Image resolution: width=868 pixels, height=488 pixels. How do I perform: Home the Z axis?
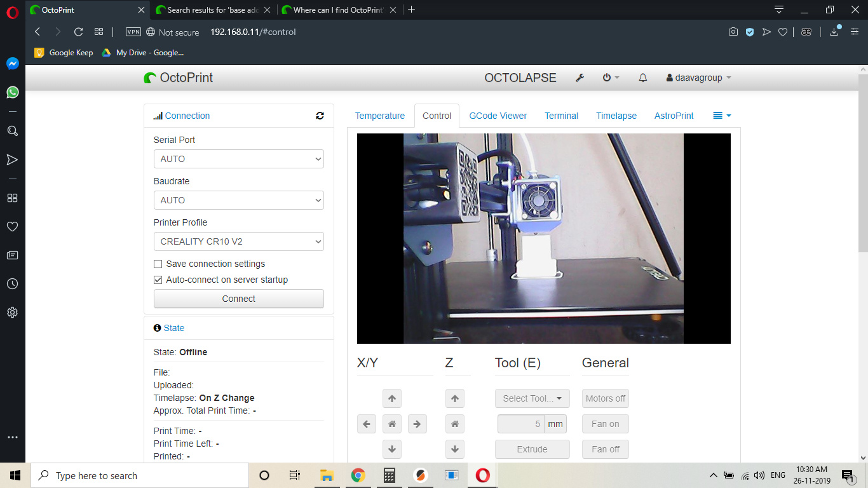[x=454, y=424]
